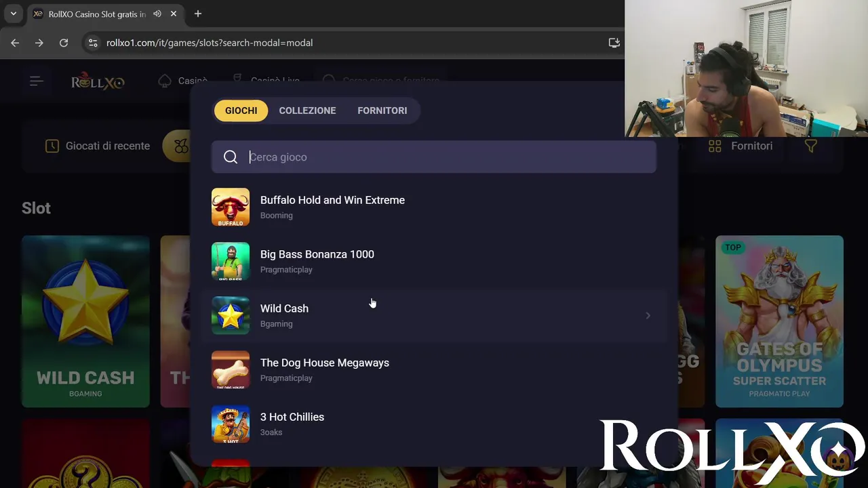
Task: Switch to the COLLEZIONE tab
Action: coord(307,110)
